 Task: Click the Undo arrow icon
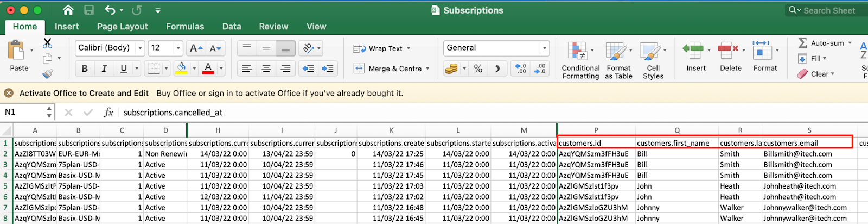[110, 10]
